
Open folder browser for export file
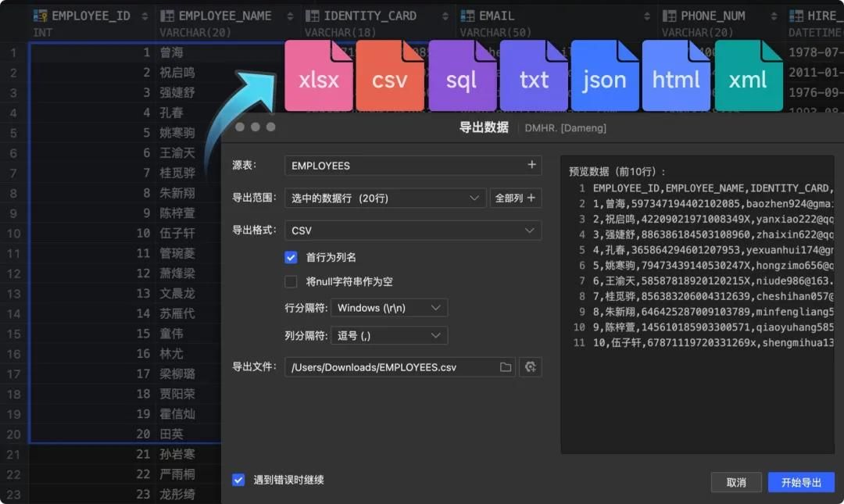coord(506,367)
